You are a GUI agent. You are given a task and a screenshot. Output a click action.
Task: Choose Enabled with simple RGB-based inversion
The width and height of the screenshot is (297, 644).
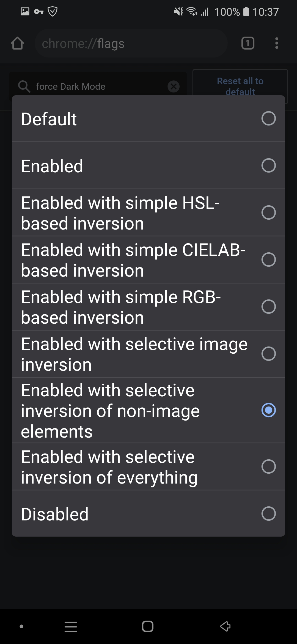tap(148, 307)
